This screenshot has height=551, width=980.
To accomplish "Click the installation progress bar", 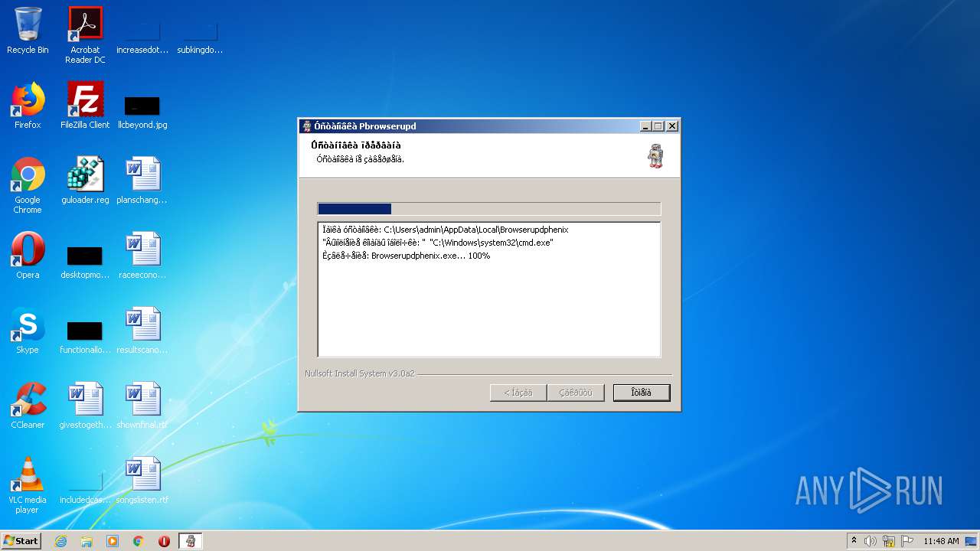I will (x=488, y=209).
